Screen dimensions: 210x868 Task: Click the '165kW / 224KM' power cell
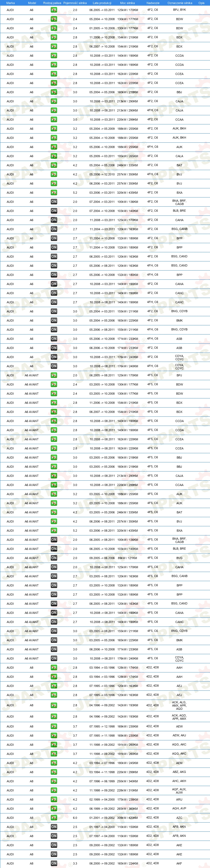click(x=128, y=864)
